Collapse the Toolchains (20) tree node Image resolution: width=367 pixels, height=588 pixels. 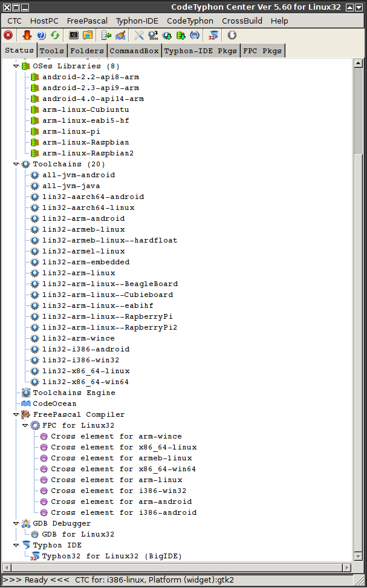(16, 165)
